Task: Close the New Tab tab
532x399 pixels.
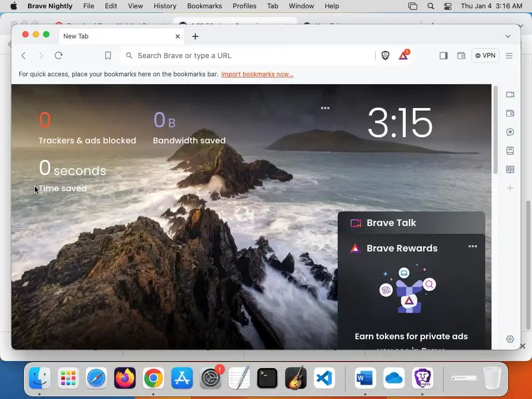Action: click(178, 36)
